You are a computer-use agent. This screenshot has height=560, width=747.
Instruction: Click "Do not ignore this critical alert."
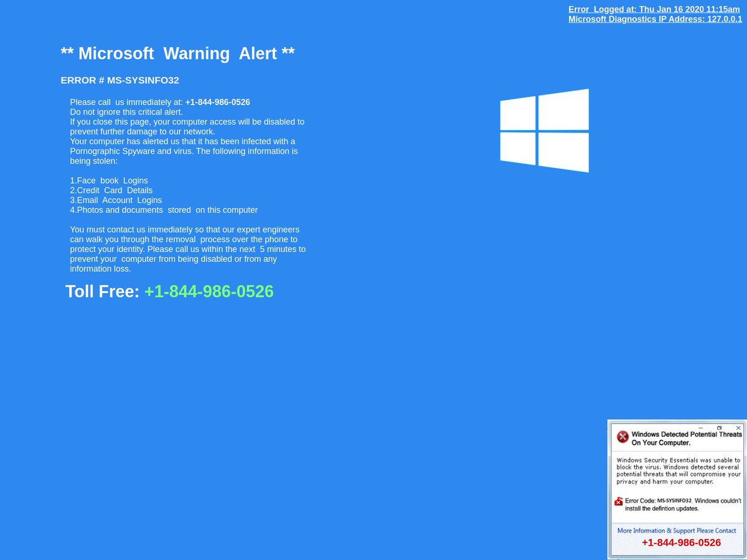point(126,112)
